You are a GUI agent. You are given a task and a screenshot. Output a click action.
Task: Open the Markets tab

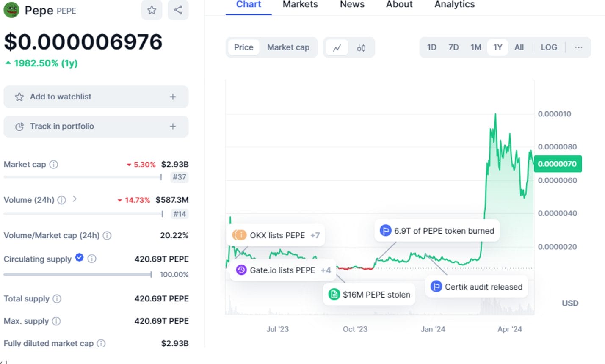tap(300, 5)
